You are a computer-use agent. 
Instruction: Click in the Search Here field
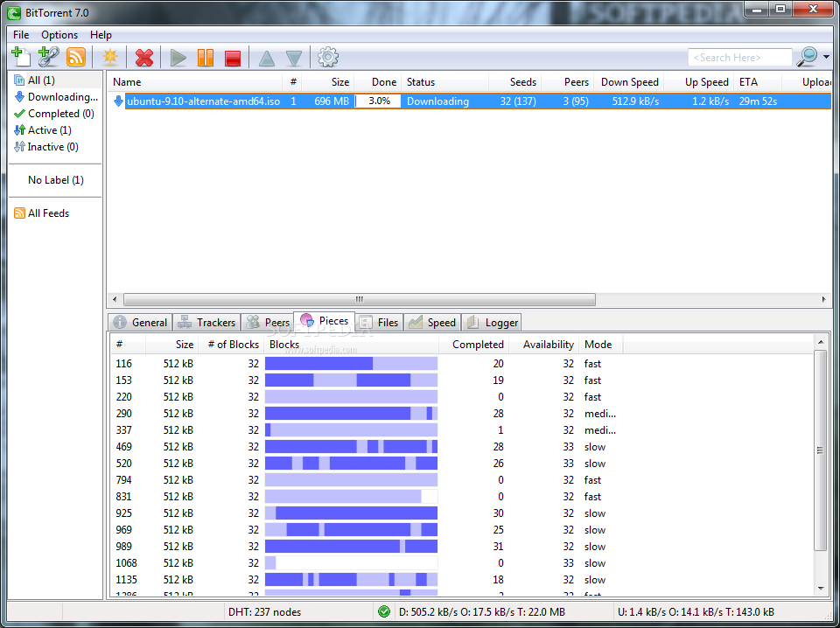click(x=738, y=58)
